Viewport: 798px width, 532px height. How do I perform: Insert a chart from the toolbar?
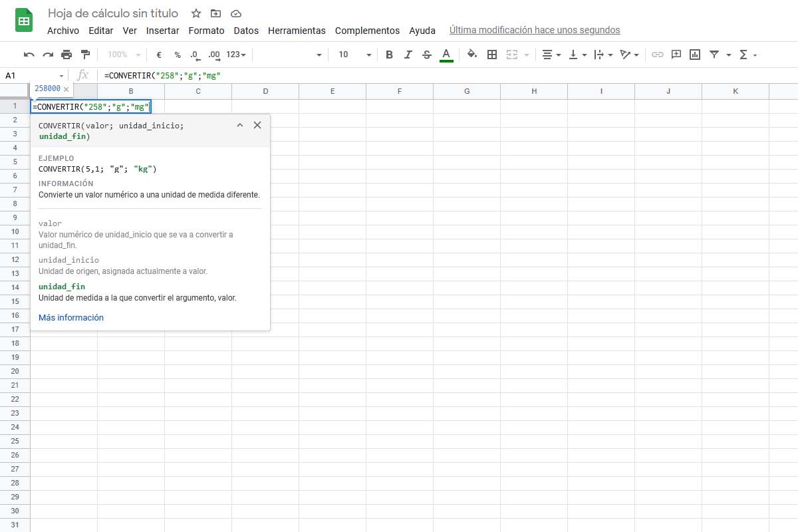click(695, 55)
